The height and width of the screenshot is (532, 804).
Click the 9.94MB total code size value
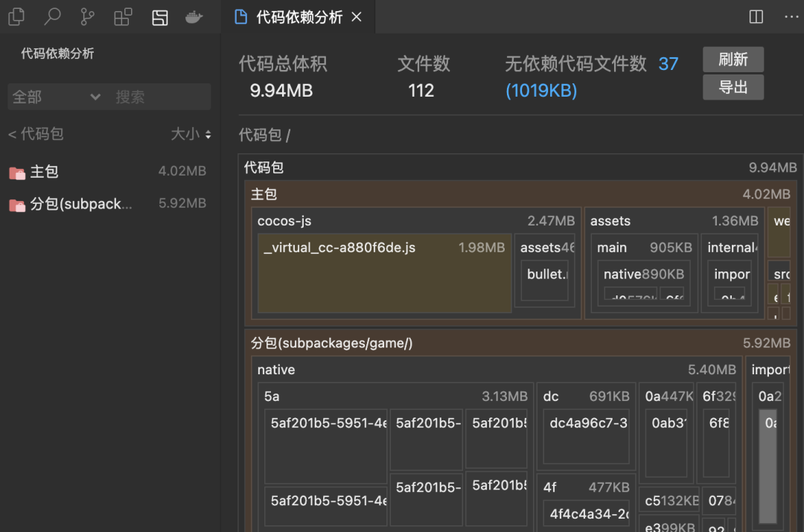(x=281, y=91)
